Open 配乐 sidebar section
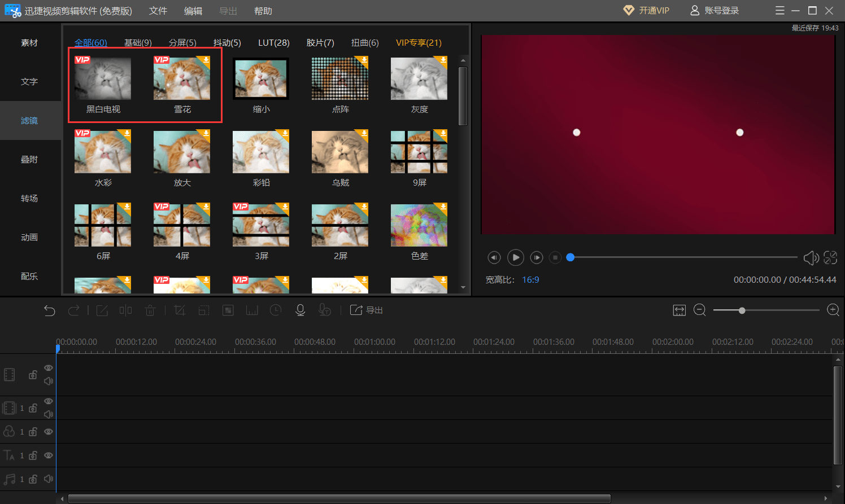 pos(29,277)
